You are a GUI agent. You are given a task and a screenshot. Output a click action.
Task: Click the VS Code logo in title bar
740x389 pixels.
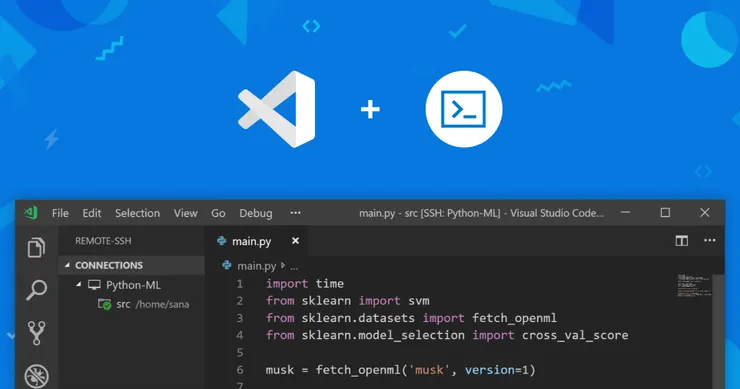(31, 213)
